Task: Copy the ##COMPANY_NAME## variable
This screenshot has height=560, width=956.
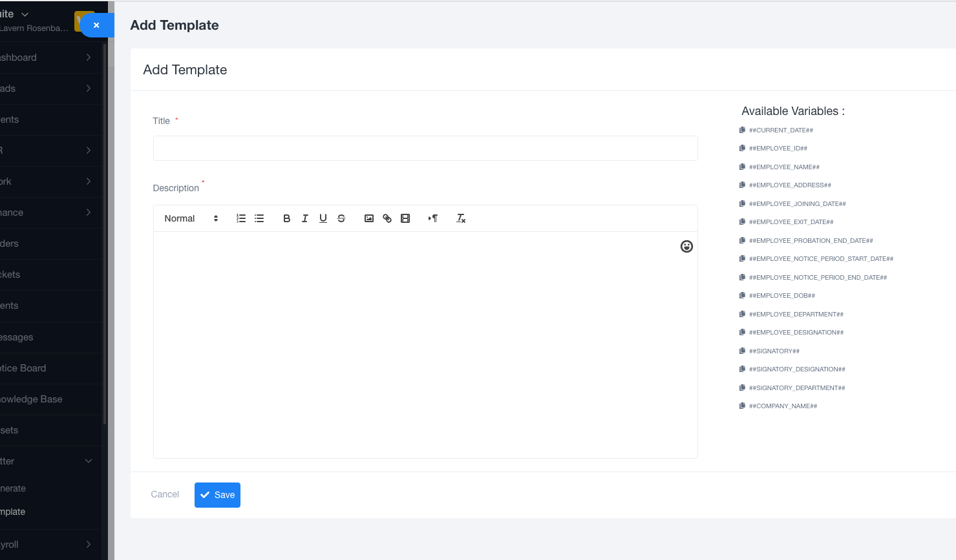Action: click(x=742, y=406)
